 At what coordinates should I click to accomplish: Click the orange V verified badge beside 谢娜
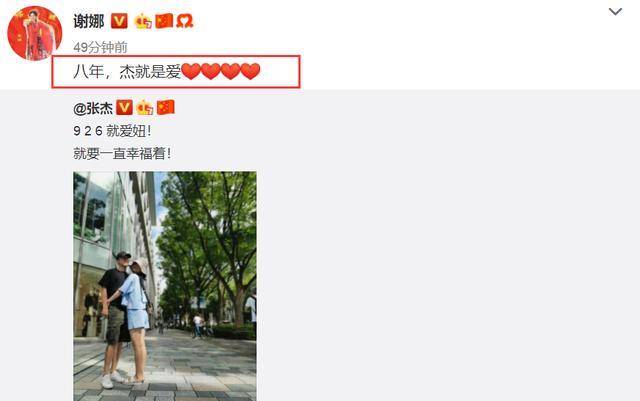pos(119,21)
